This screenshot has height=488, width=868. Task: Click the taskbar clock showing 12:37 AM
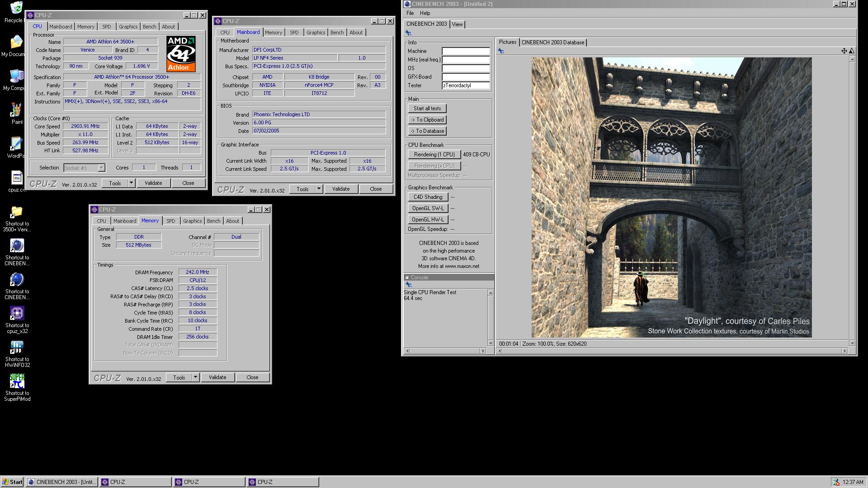point(853,482)
